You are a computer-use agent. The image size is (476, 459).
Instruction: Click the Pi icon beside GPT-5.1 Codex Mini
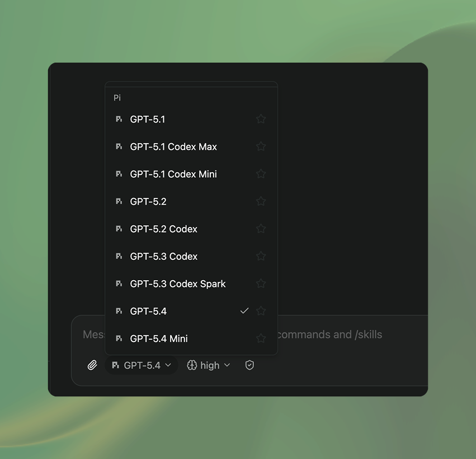pos(119,174)
